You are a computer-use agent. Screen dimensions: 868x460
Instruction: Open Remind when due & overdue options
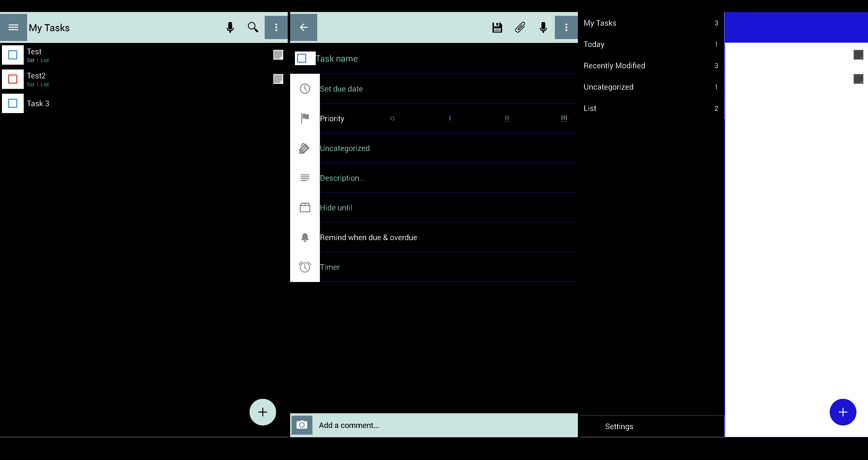[x=448, y=237]
